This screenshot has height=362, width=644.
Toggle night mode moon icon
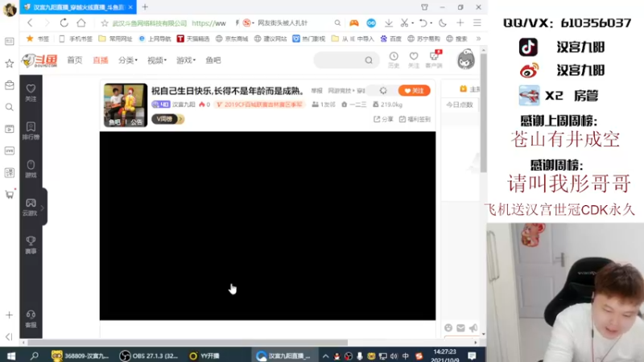442,23
